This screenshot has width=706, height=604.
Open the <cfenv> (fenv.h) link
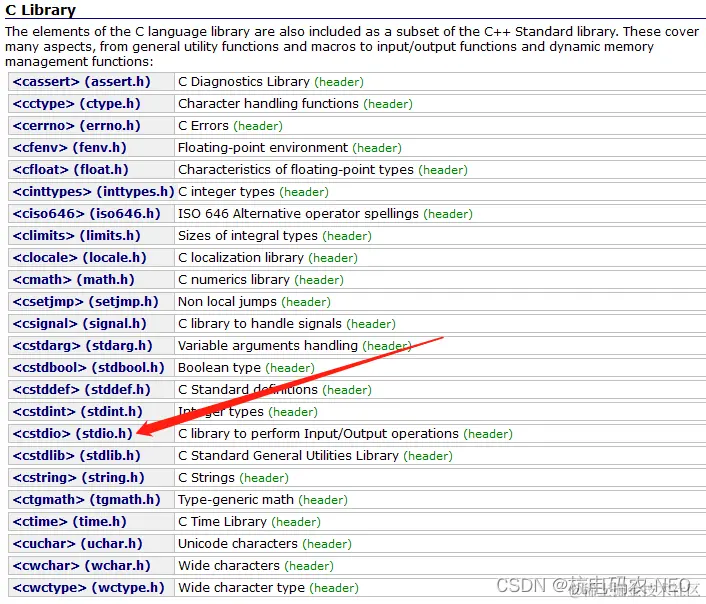coord(69,148)
